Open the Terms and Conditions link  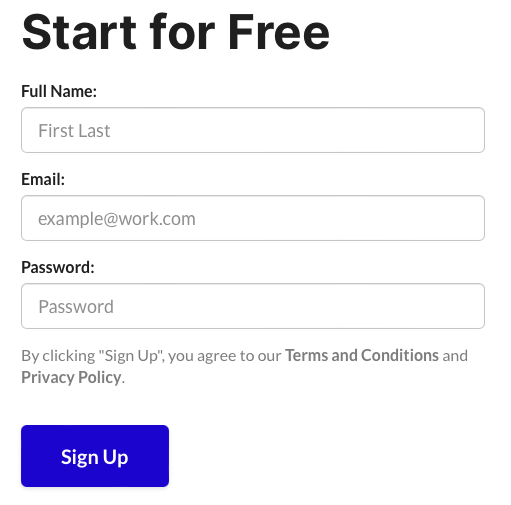pos(362,355)
